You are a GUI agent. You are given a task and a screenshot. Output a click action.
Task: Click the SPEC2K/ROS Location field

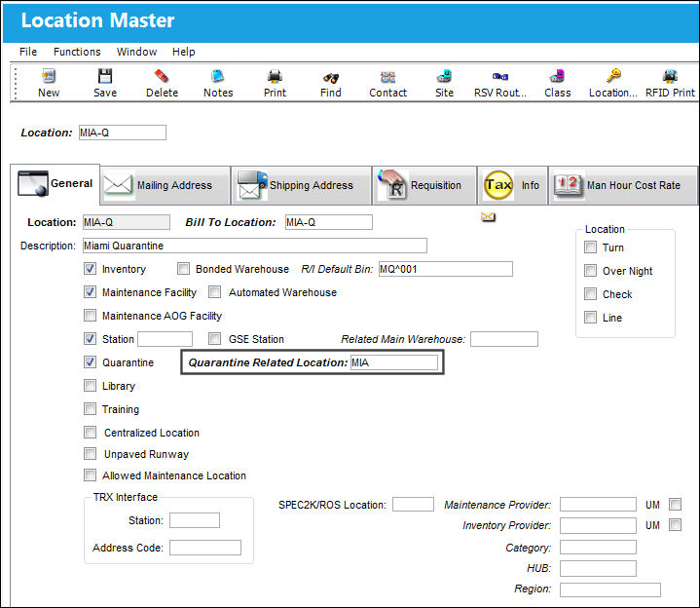coord(413,505)
